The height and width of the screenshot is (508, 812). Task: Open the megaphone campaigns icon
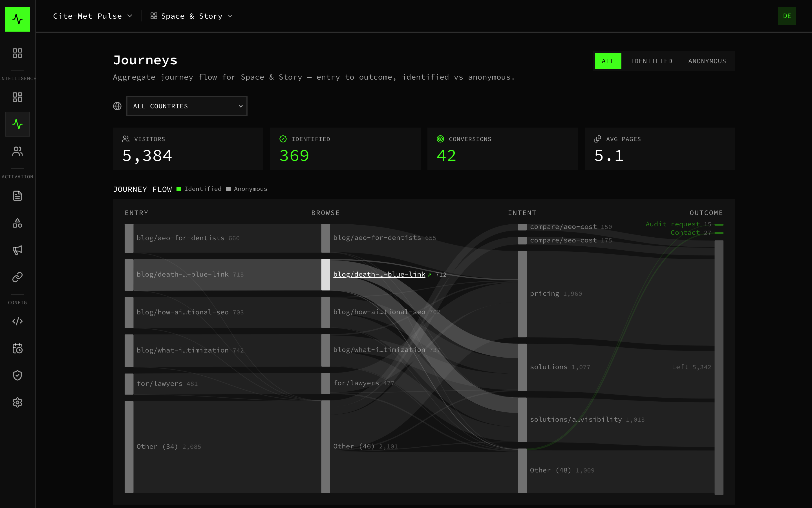[x=17, y=250]
